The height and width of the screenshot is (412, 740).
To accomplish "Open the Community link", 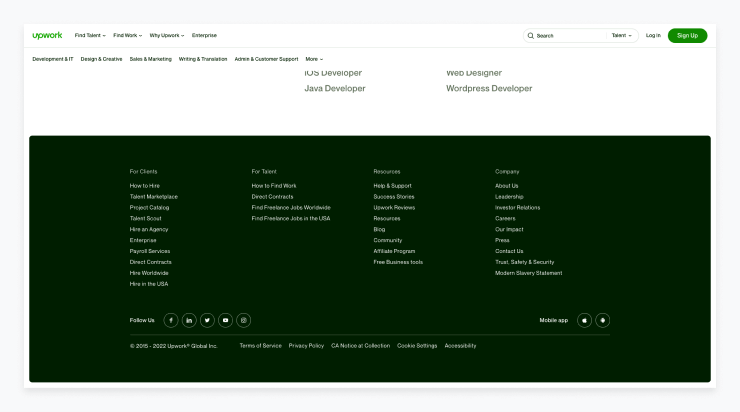I will pyautogui.click(x=387, y=240).
